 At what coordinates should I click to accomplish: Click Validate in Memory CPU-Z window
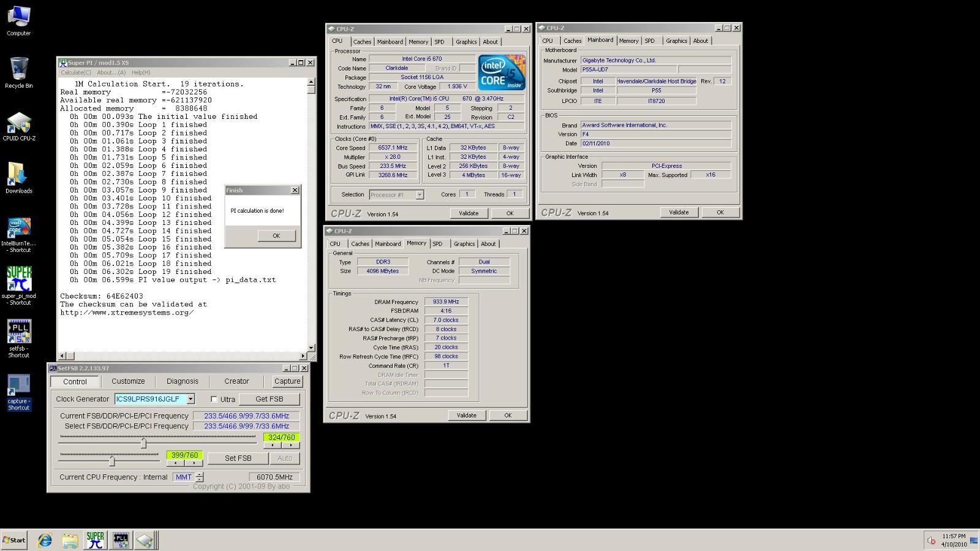pos(467,416)
